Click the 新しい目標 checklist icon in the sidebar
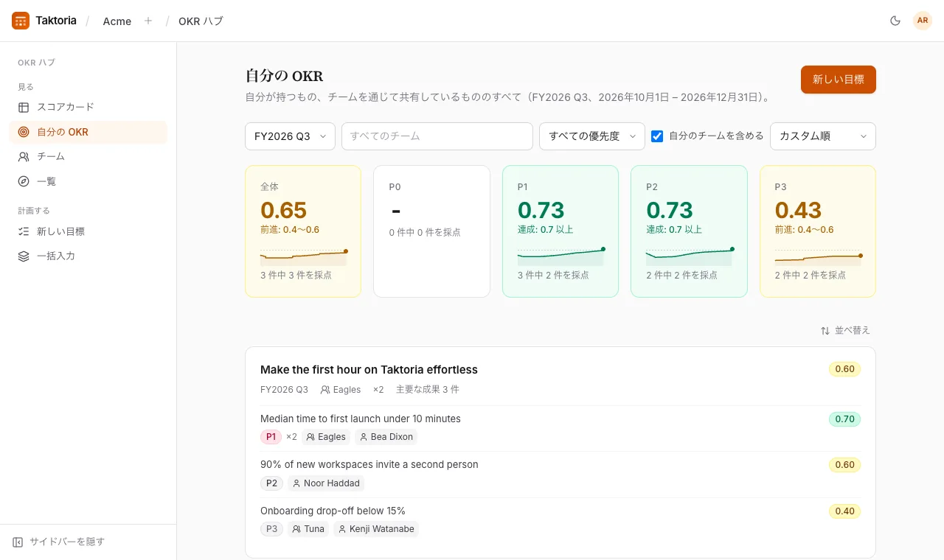This screenshot has height=560, width=944. 24,231
